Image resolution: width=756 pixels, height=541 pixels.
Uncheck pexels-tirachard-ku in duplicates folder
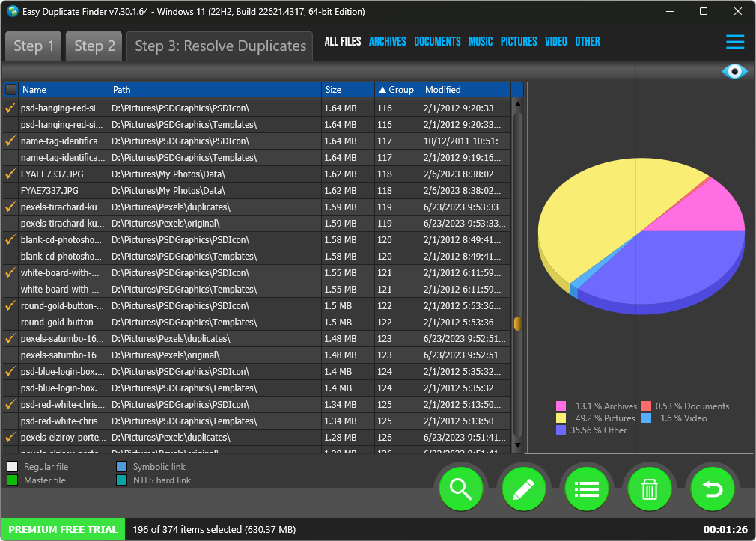pos(10,207)
